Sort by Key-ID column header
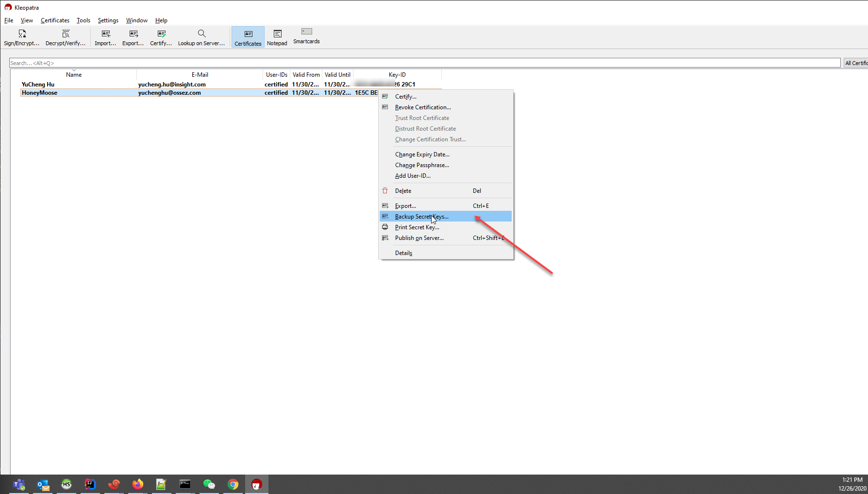The width and height of the screenshot is (868, 494). tap(397, 75)
